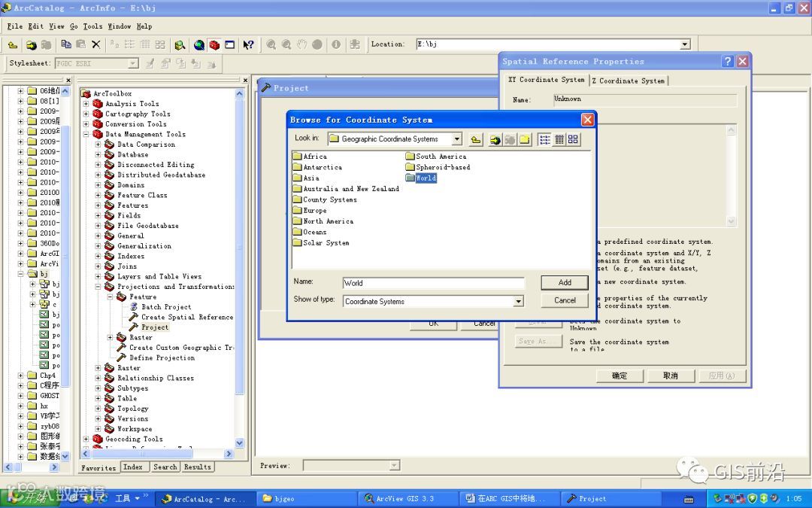Switch Browse dialog to Details view icon
Image resolution: width=812 pixels, height=508 pixels.
[559, 139]
